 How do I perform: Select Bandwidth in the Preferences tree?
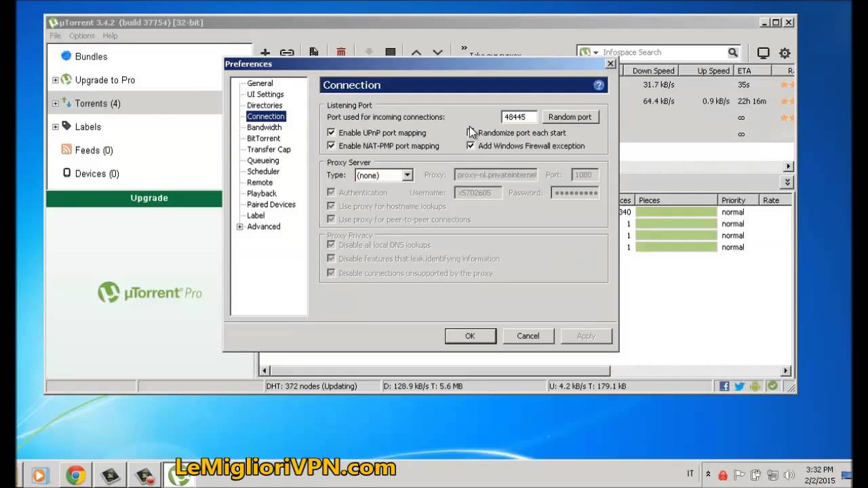click(264, 127)
